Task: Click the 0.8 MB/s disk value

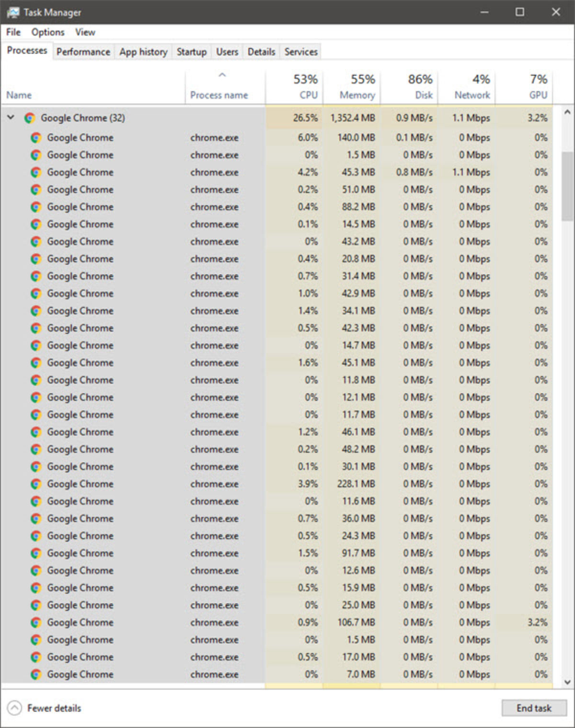Action: click(414, 173)
